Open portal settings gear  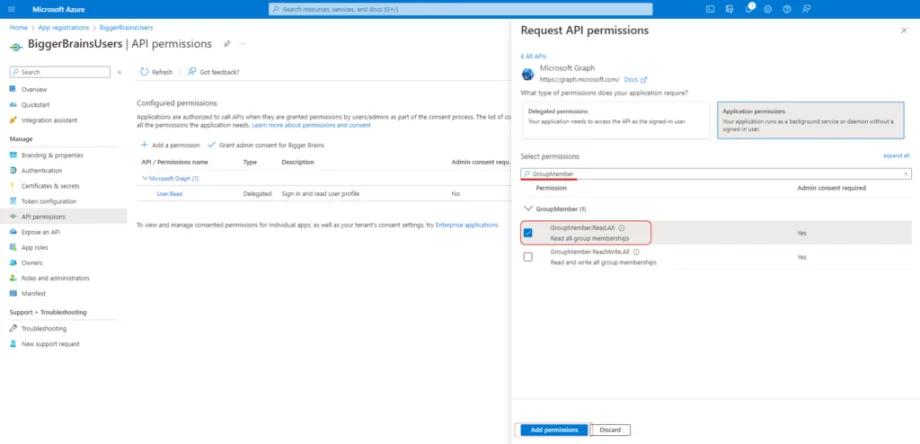[x=767, y=9]
